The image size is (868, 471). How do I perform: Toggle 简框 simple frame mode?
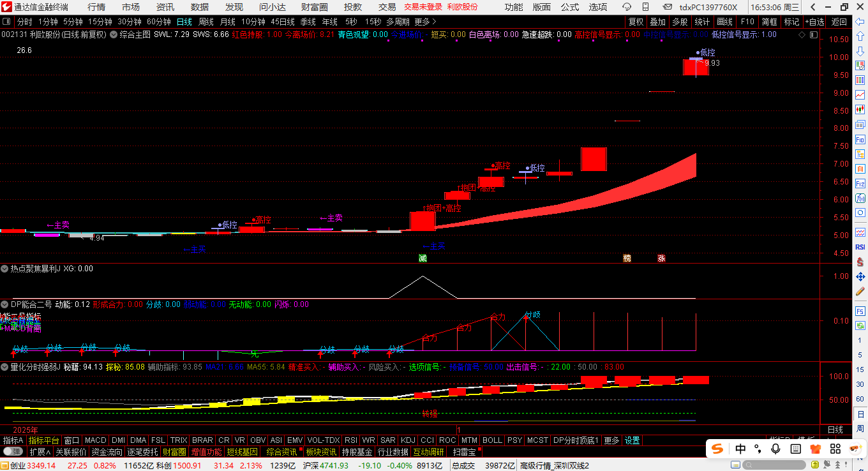point(769,22)
